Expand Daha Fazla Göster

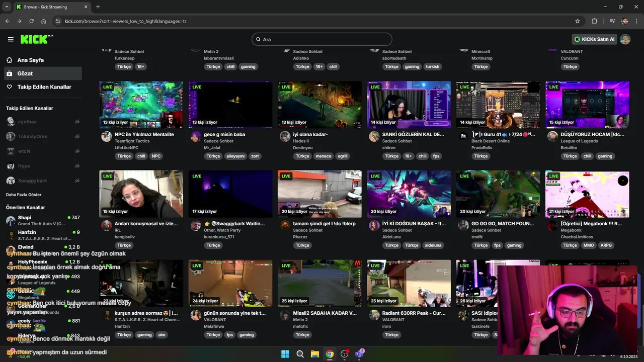tap(24, 195)
